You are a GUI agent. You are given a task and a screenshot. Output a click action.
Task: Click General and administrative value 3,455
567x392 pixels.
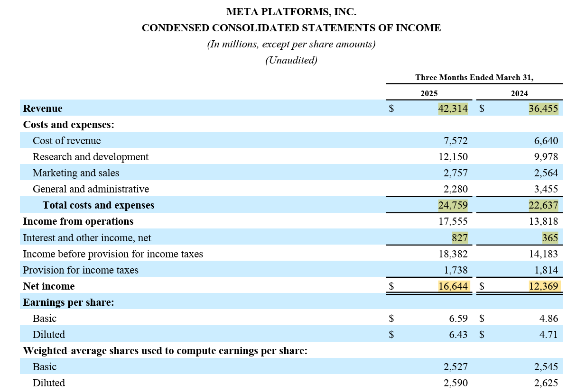point(546,189)
